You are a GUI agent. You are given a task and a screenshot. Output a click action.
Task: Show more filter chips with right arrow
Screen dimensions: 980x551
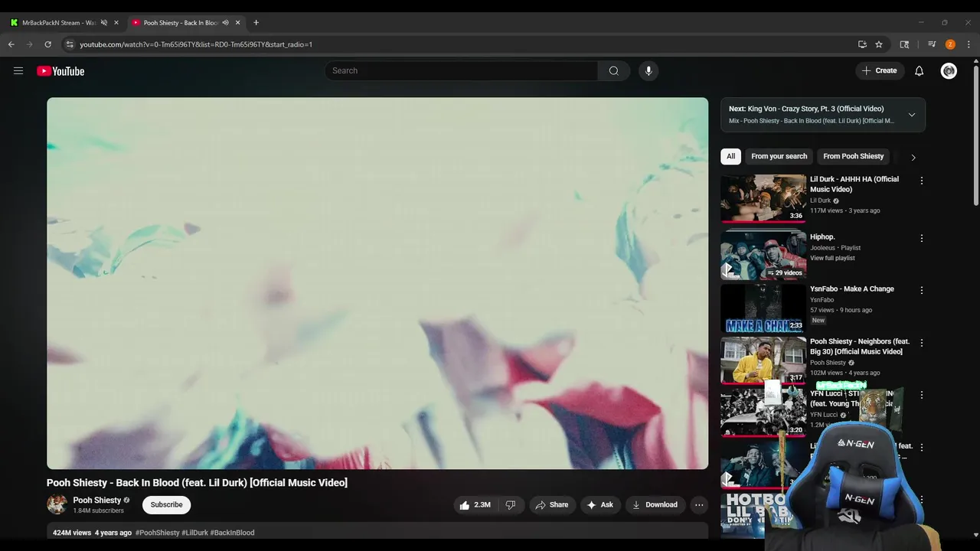coord(913,157)
